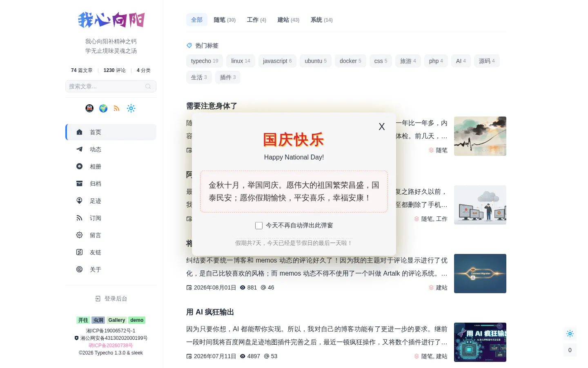Check 今天不再自动弹出此弹窗 checkbox
The height and width of the screenshot is (368, 588).
point(259,226)
